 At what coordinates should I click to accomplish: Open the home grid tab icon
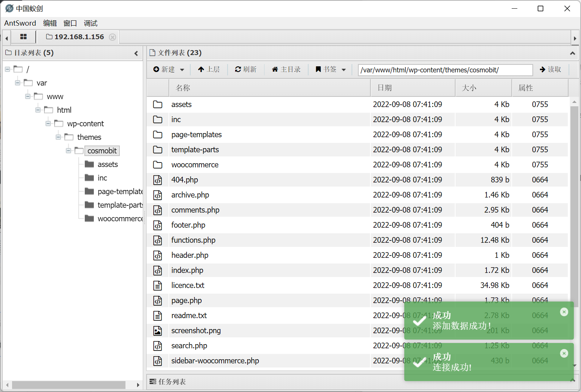click(23, 37)
